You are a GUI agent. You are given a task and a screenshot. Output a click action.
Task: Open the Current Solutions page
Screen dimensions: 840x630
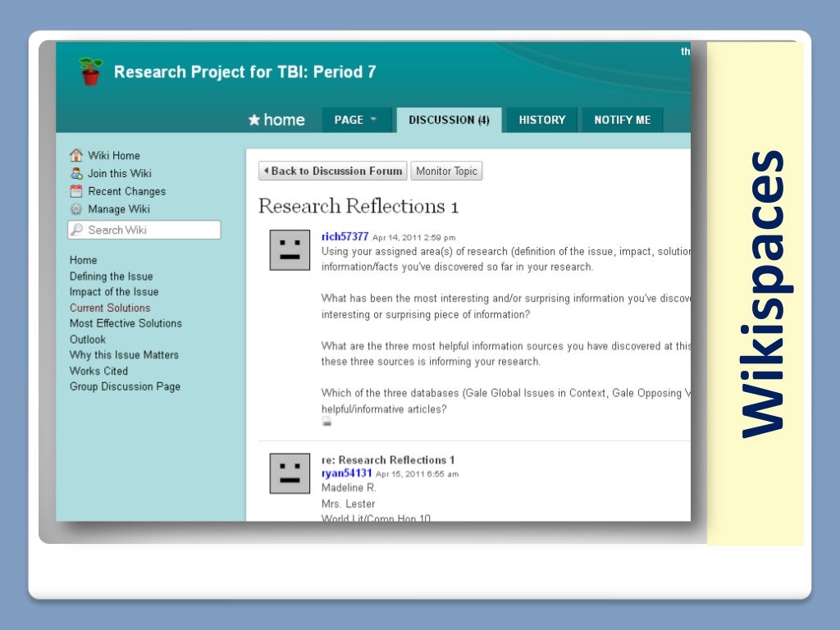point(110,308)
